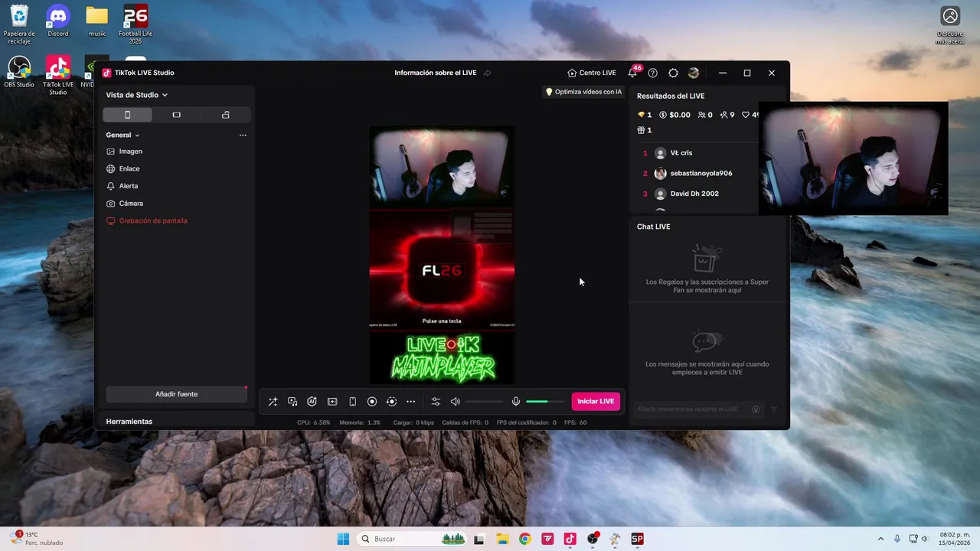The image size is (980, 551).
Task: Click Optimiza vídeos con IA tip
Action: coord(583,92)
